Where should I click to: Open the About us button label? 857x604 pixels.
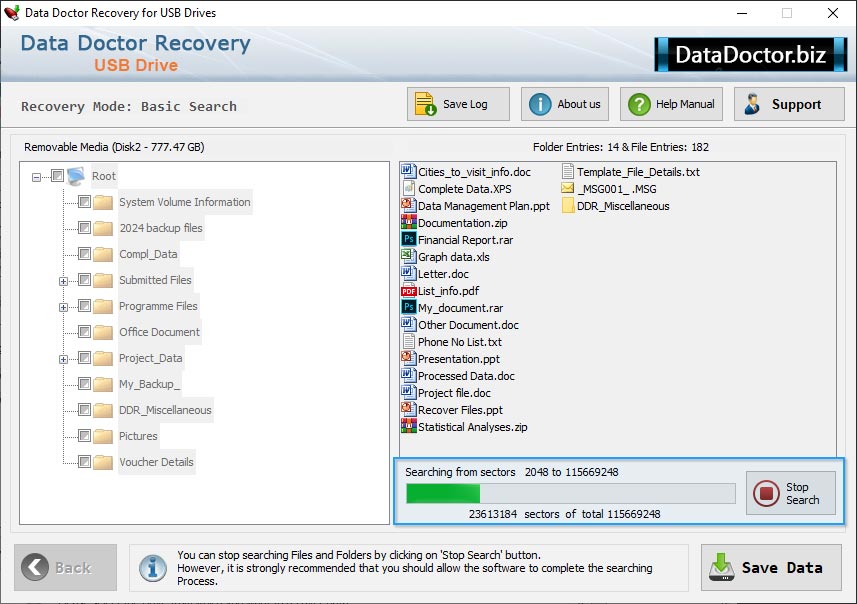click(x=579, y=104)
